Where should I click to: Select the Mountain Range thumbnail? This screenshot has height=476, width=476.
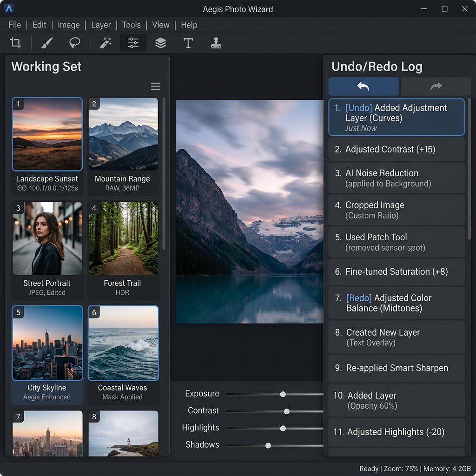pos(123,134)
